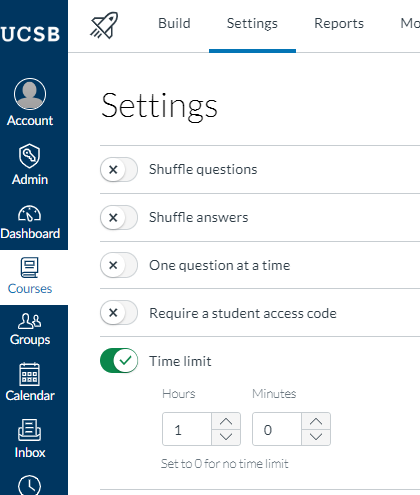Go to the Dashboard icon
The image size is (420, 495).
[x=30, y=214]
